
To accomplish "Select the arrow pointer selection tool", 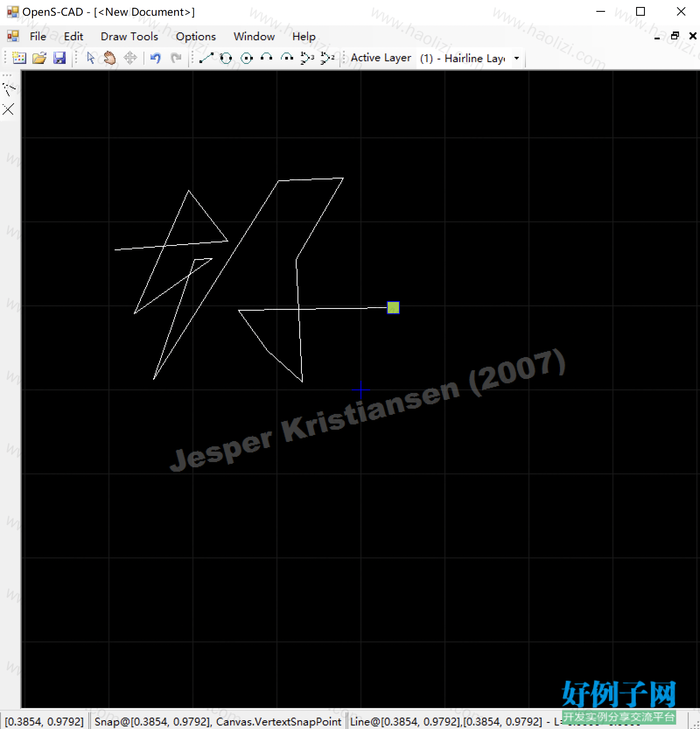I will pos(91,58).
